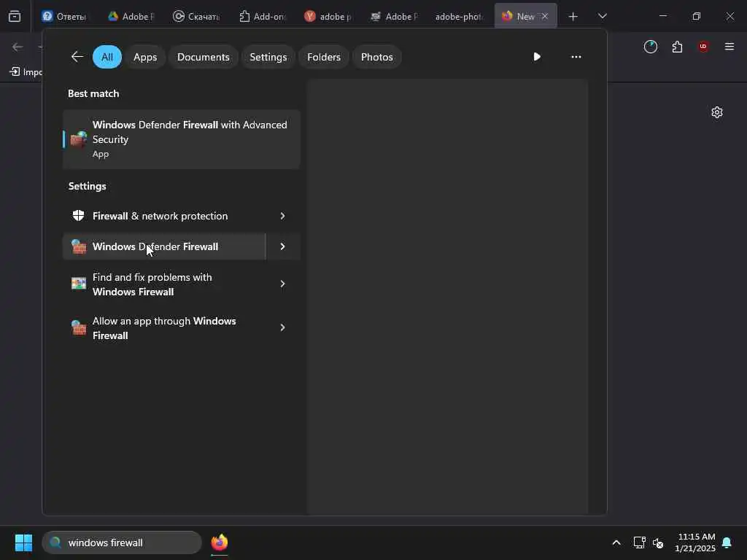The width and height of the screenshot is (747, 560).
Task: Open Firefox from the taskbar
Action: 220,542
